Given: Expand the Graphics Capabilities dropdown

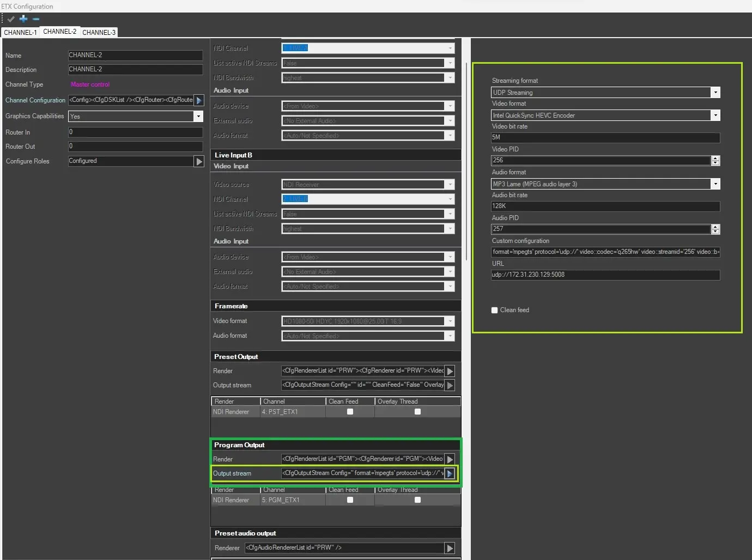Looking at the screenshot, I should click(x=198, y=116).
